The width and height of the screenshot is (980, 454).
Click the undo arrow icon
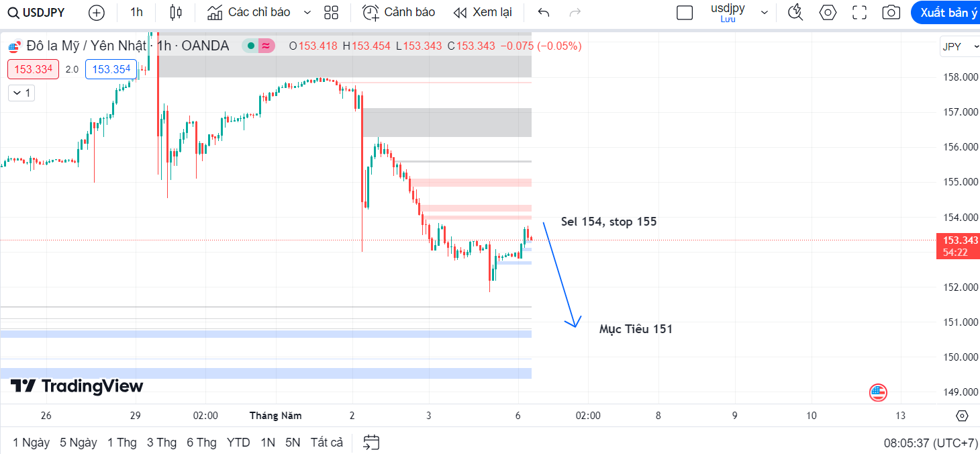click(544, 12)
